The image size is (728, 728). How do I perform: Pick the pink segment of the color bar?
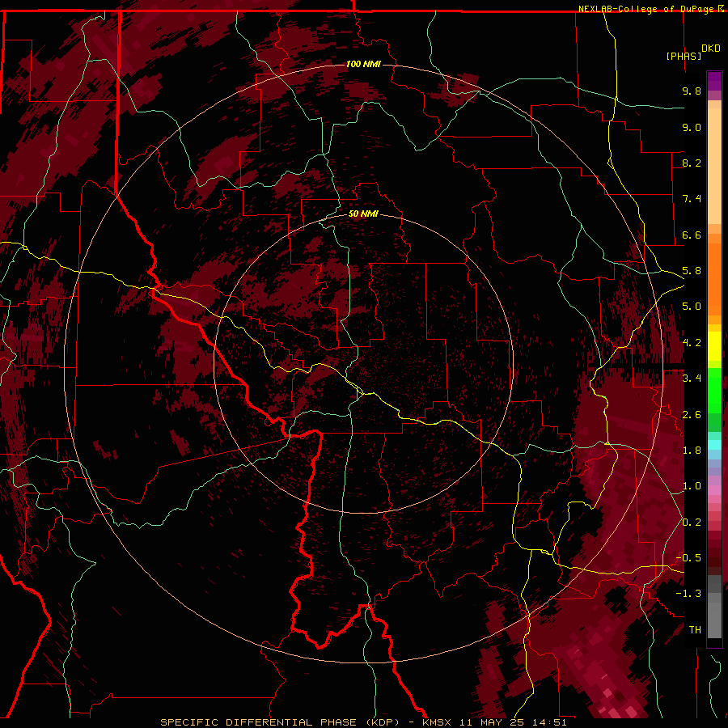[714, 490]
